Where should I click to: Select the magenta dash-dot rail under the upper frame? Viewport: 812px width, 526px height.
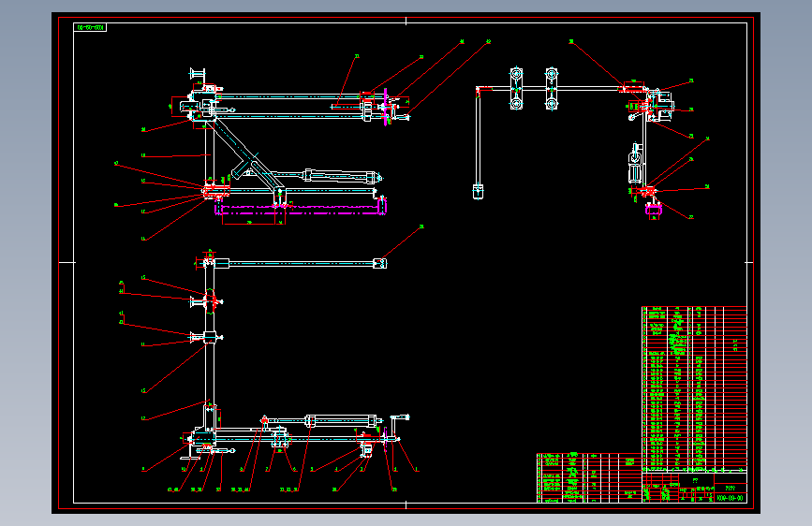pos(301,208)
